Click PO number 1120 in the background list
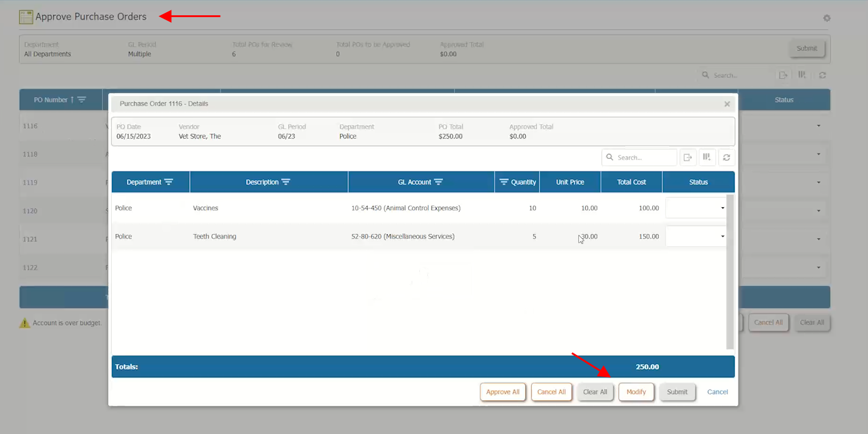The width and height of the screenshot is (868, 434). [x=30, y=211]
